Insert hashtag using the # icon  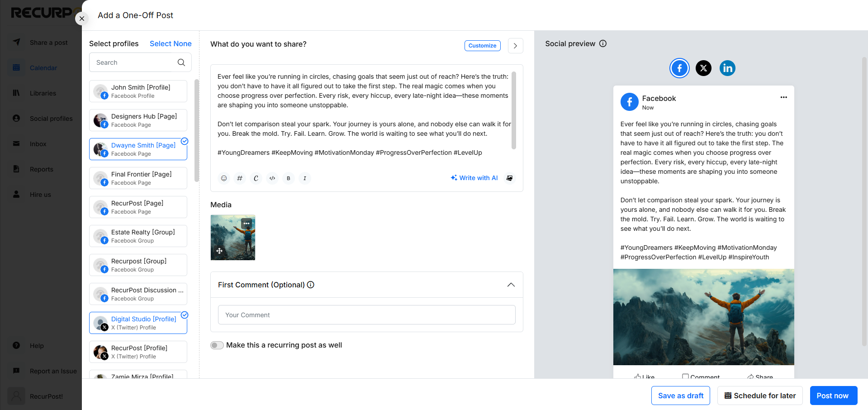240,178
